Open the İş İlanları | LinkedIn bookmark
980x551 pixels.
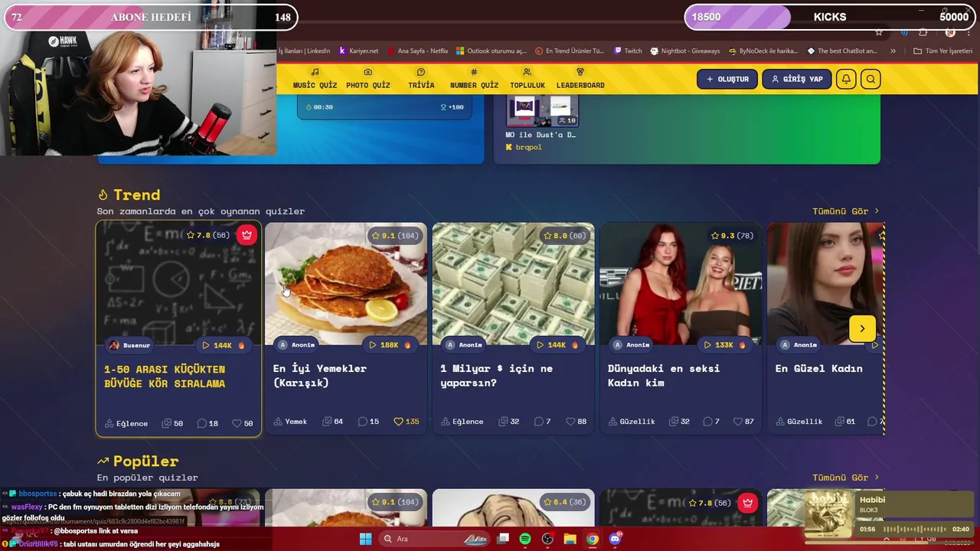pyautogui.click(x=305, y=51)
